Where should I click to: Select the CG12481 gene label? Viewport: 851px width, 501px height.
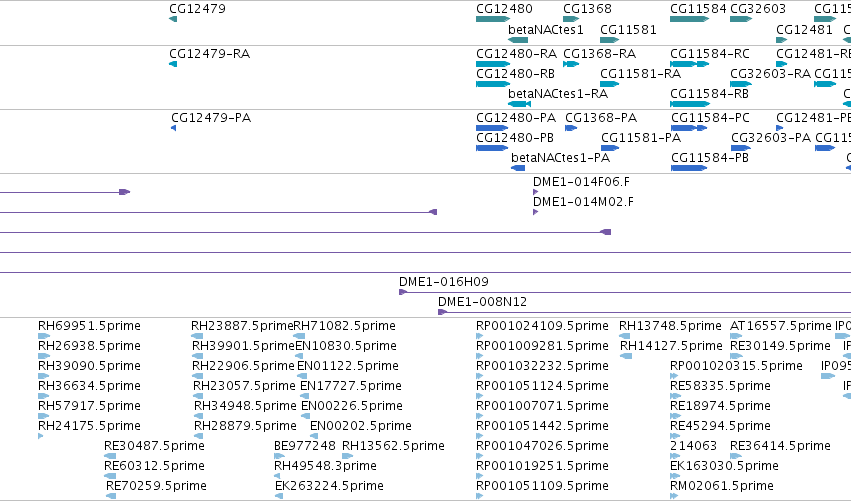(804, 30)
